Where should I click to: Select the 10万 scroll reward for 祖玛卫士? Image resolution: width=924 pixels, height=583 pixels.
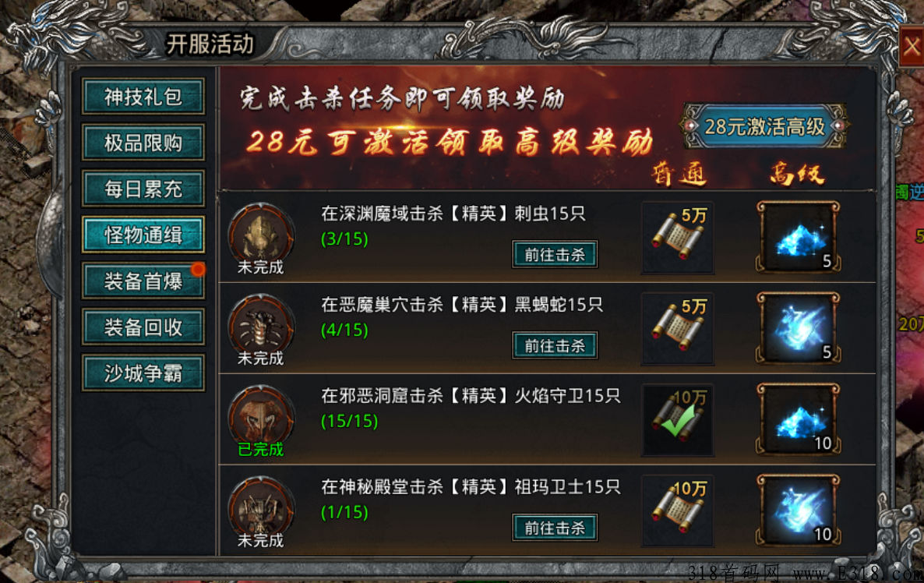point(678,511)
